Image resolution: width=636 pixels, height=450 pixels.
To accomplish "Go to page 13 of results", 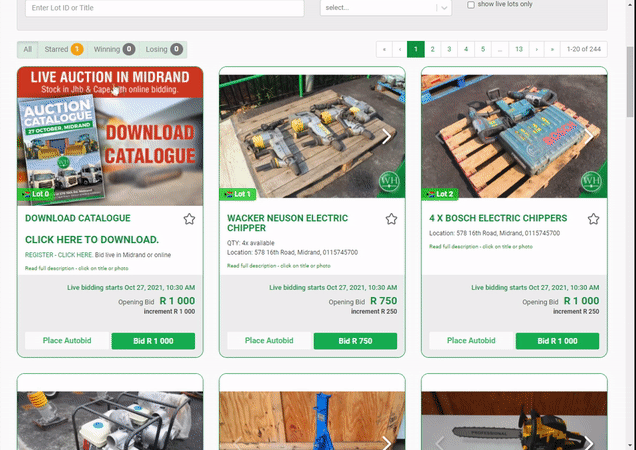I will click(518, 48).
